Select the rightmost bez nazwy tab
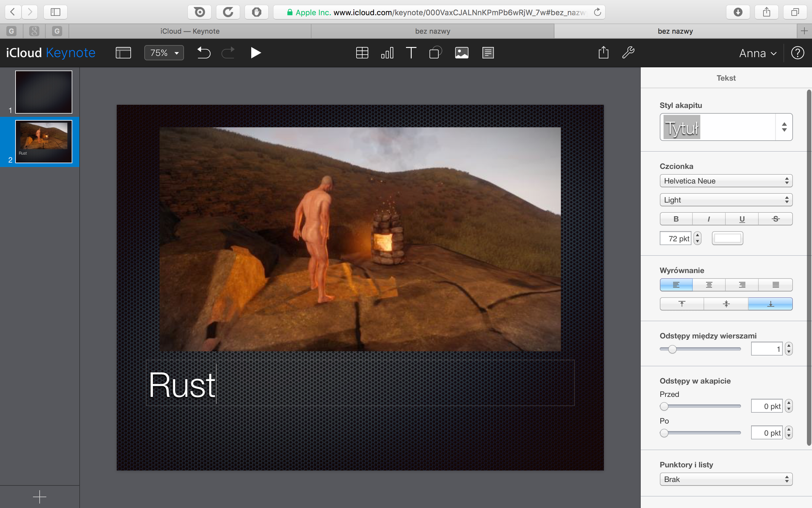Screen dimensions: 812x508 tap(675, 31)
